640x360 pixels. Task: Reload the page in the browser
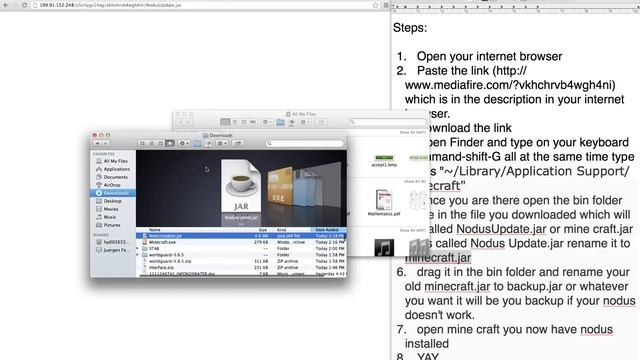[24, 5]
